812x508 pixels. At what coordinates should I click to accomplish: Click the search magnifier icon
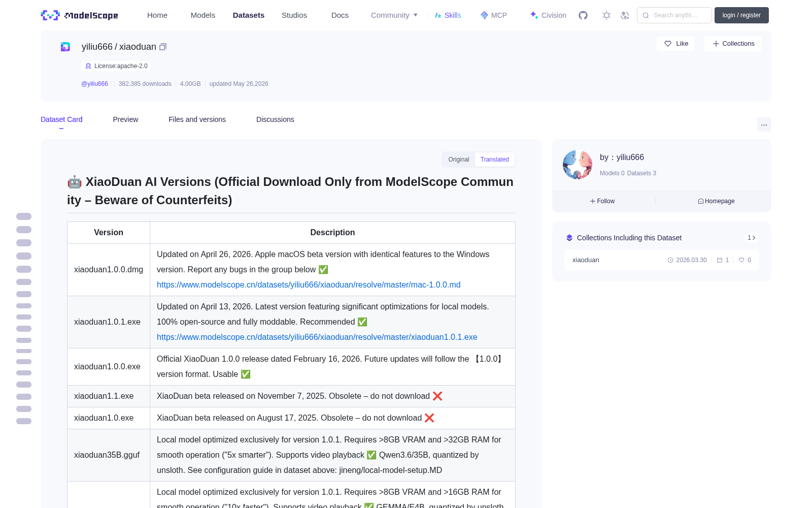click(x=646, y=15)
